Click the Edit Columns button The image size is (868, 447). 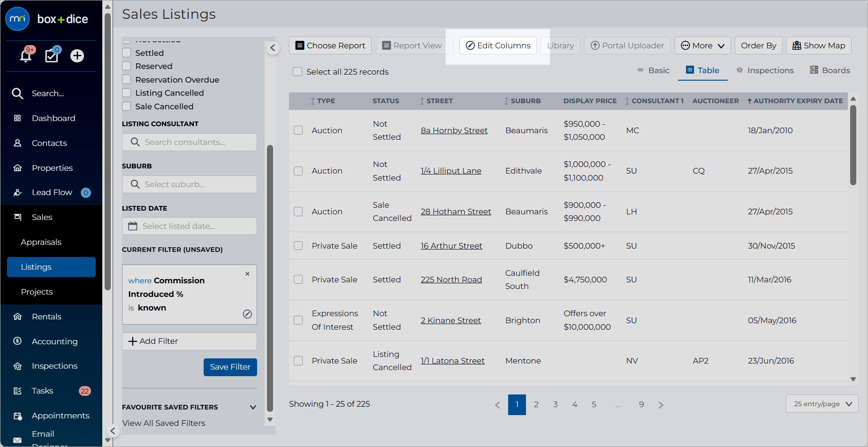pyautogui.click(x=498, y=45)
